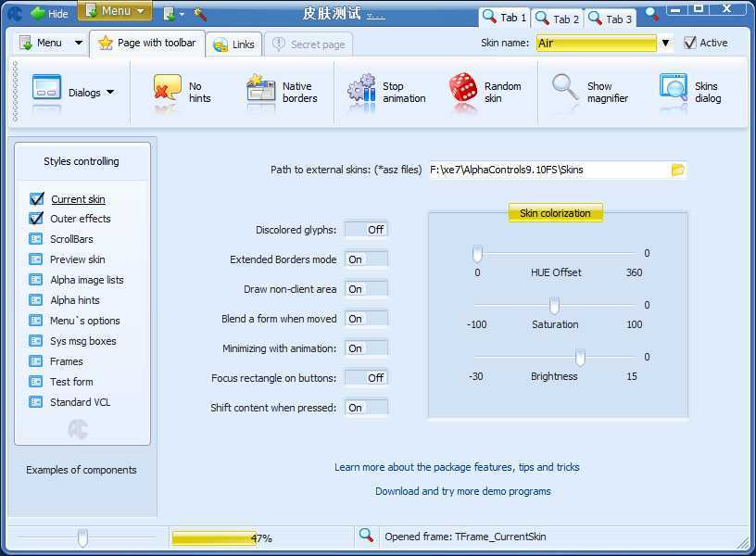This screenshot has height=556, width=756.
Task: Show magnifier using toolbar icon
Action: (x=565, y=90)
